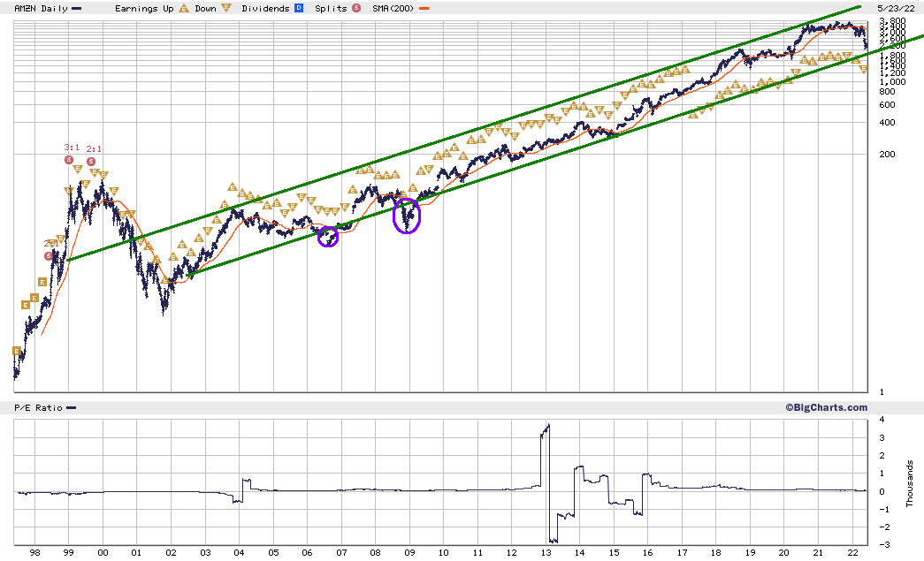
Task: Click the 400 price axis label
Action: (x=887, y=123)
